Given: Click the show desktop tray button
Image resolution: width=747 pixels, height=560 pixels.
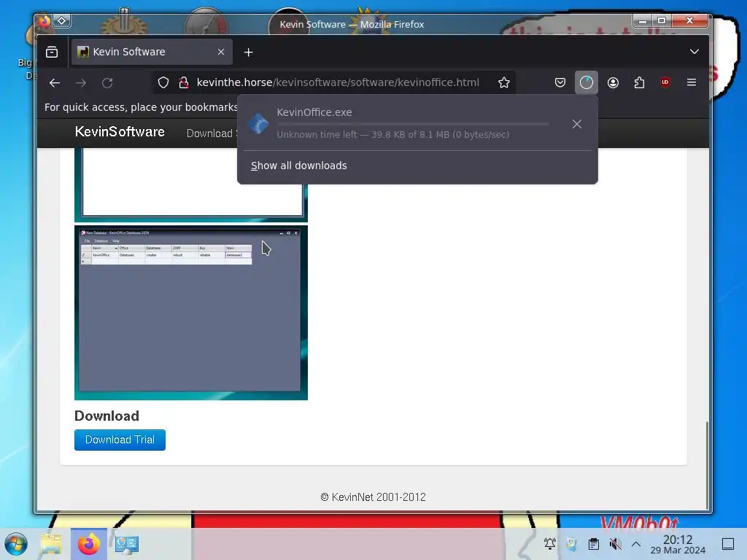Looking at the screenshot, I should click(x=728, y=544).
